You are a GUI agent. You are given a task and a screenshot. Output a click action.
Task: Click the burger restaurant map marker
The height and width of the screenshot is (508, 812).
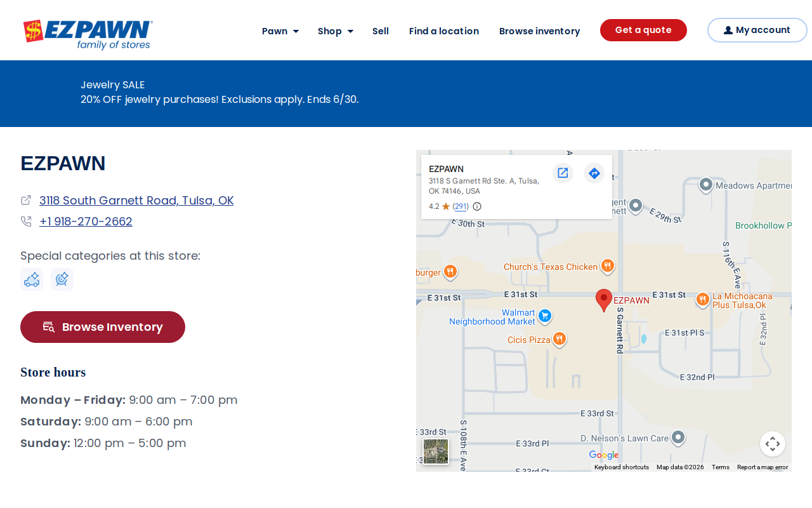point(450,272)
